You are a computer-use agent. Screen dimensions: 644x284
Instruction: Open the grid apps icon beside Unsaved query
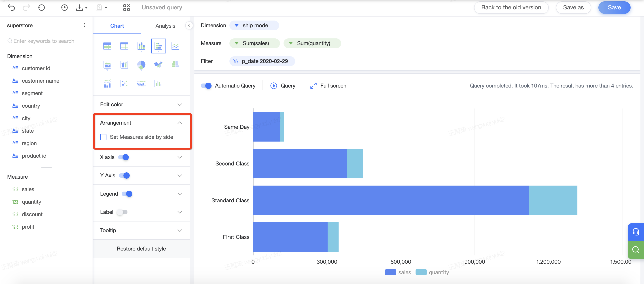[127, 8]
